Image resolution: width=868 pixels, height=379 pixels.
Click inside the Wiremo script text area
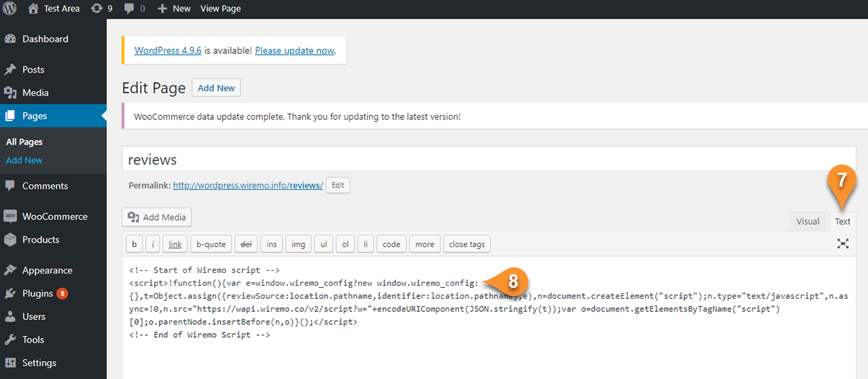[x=489, y=319]
